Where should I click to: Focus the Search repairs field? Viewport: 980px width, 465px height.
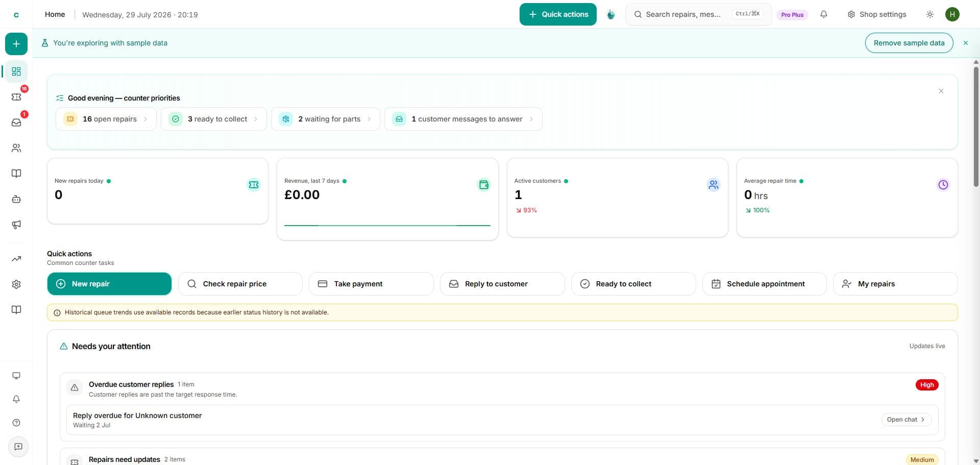click(698, 14)
